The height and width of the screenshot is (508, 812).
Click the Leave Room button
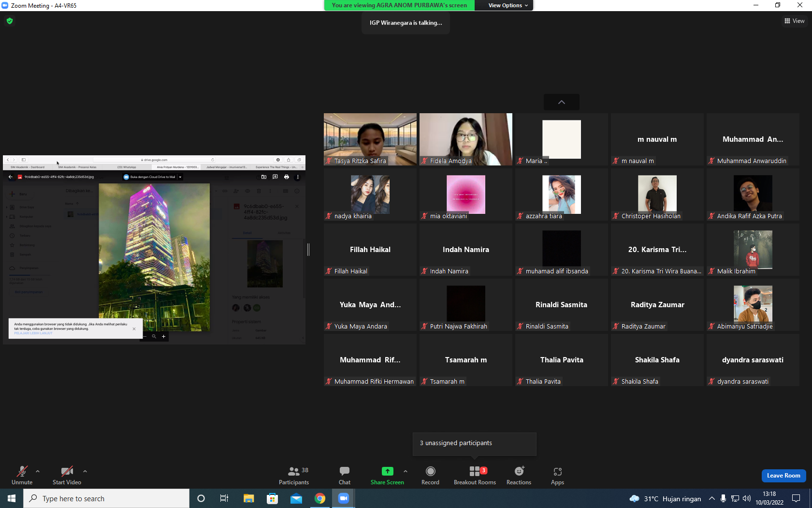pos(783,476)
